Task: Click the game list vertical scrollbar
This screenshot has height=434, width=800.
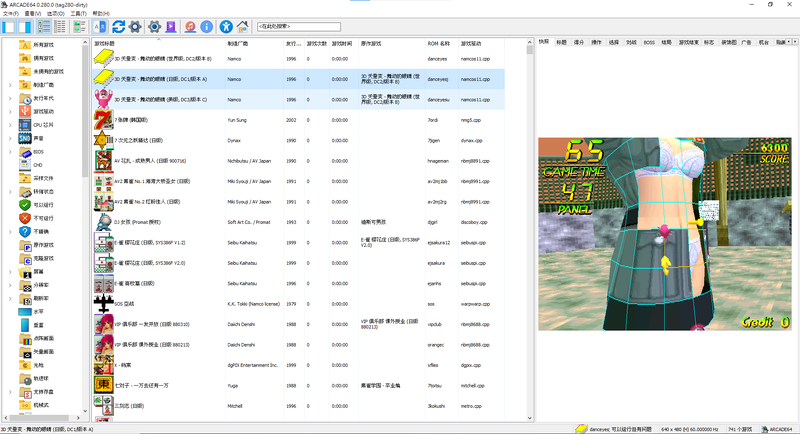Action: (530, 231)
